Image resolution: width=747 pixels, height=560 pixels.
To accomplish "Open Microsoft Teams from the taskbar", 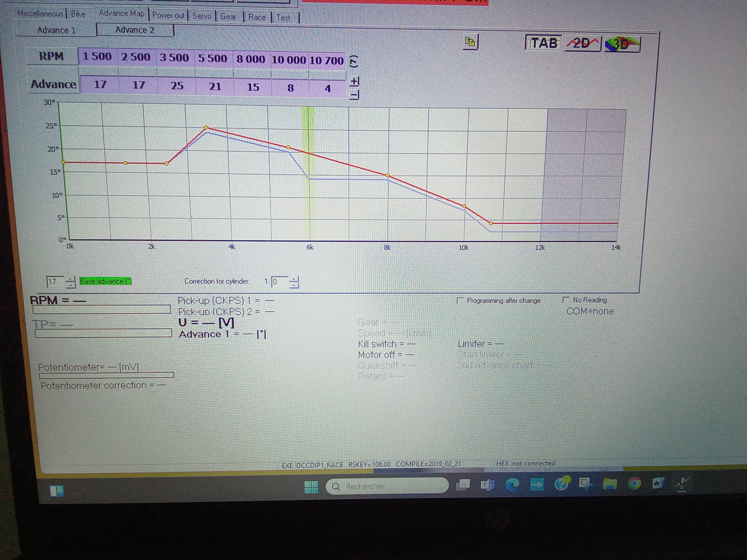I will point(488,485).
